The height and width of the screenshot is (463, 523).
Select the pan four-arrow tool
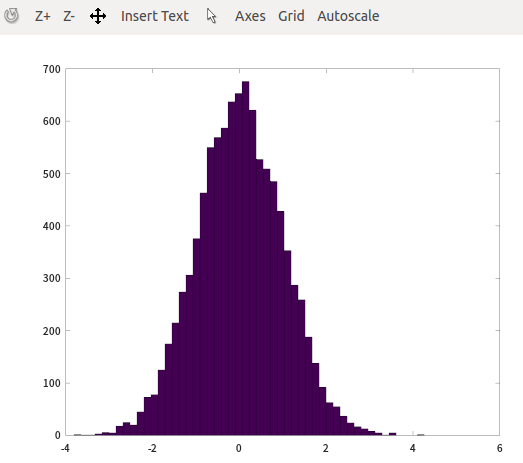pyautogui.click(x=98, y=16)
